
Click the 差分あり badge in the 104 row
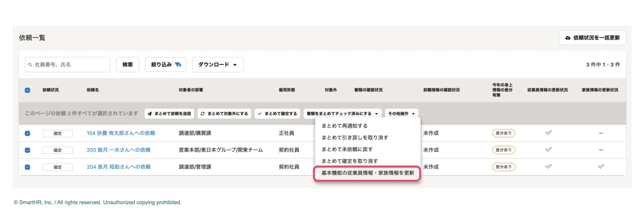503,133
